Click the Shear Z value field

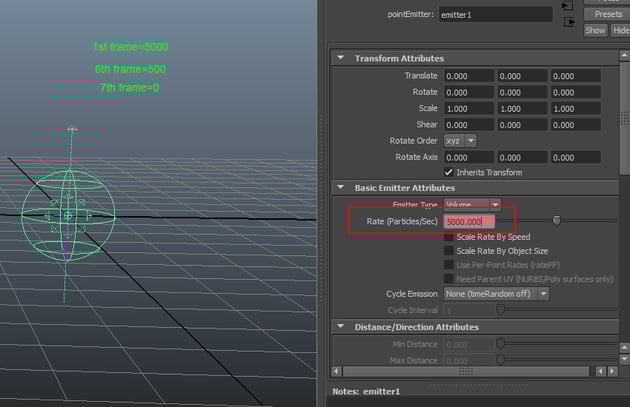point(575,125)
